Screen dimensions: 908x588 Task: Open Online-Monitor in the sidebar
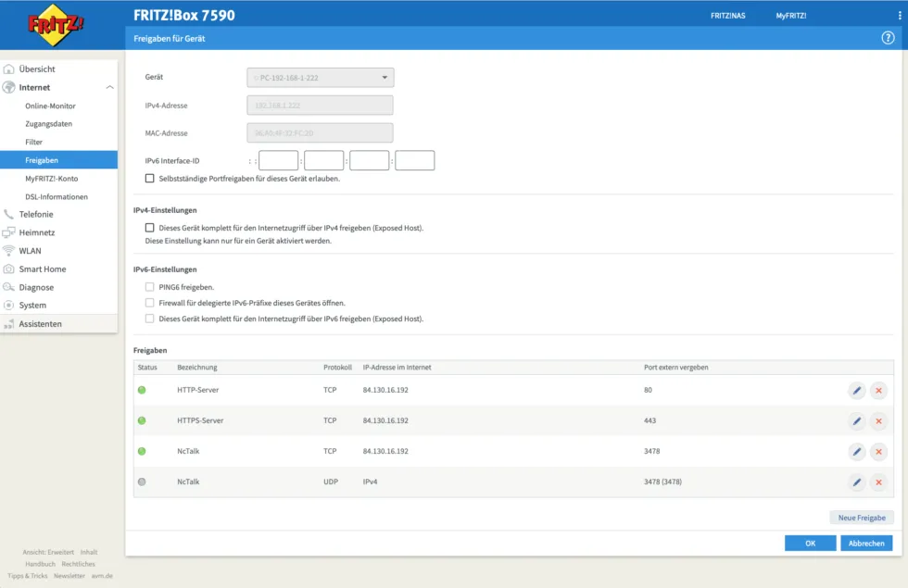point(50,106)
